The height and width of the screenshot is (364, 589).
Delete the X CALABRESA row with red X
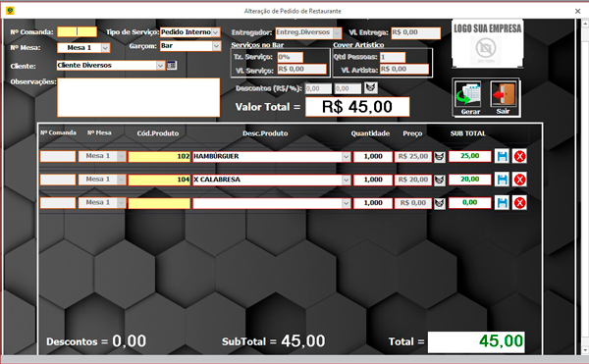[519, 180]
